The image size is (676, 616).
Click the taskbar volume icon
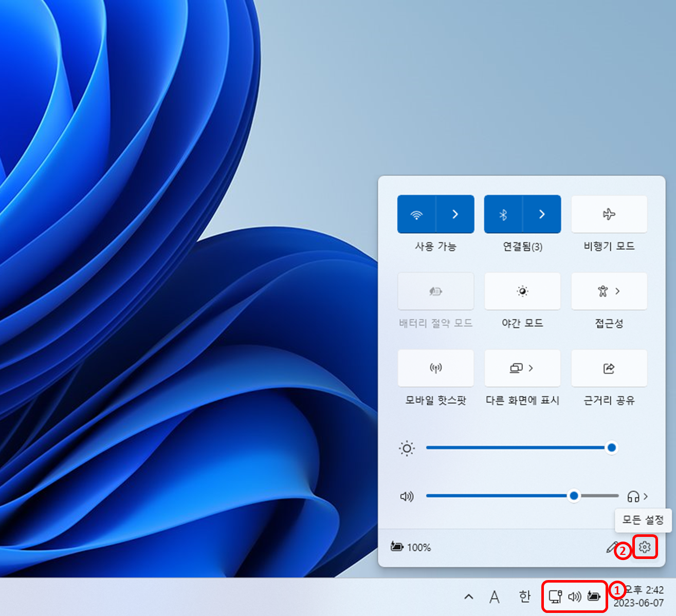click(575, 596)
